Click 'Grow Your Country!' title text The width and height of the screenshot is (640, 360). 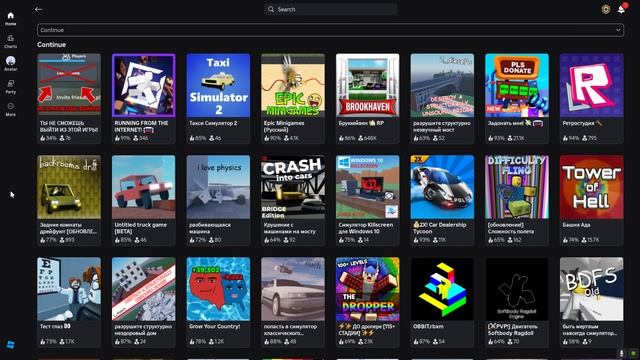[x=215, y=327]
